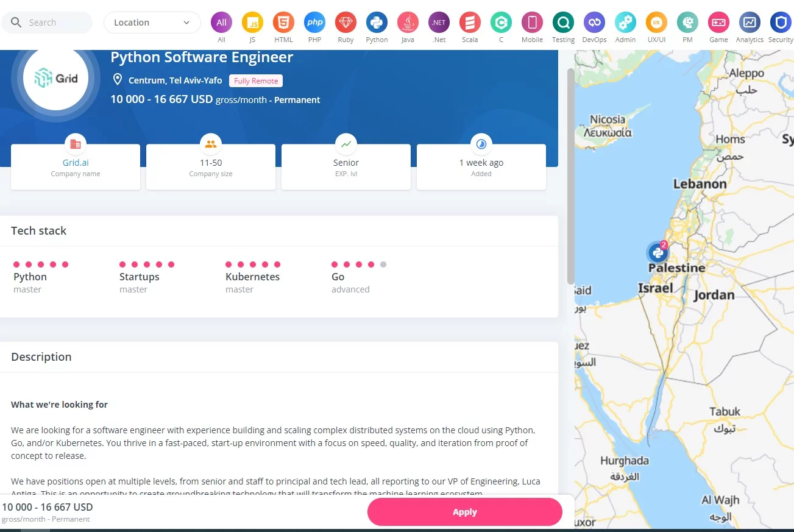Filter jobs by Game category icon

(718, 23)
